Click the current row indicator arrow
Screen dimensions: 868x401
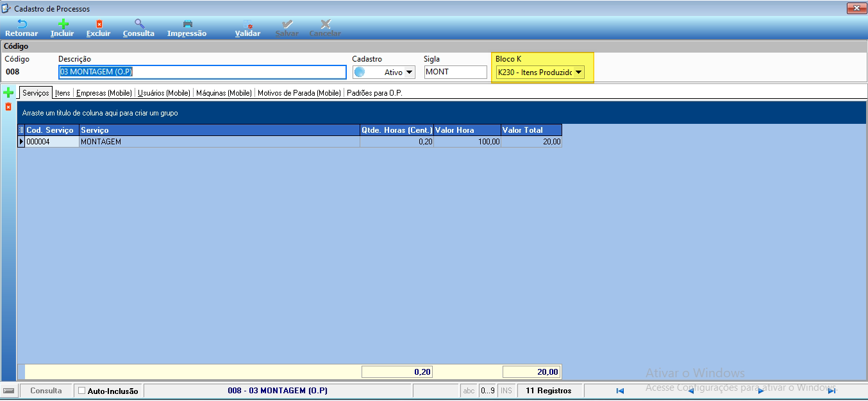point(21,142)
